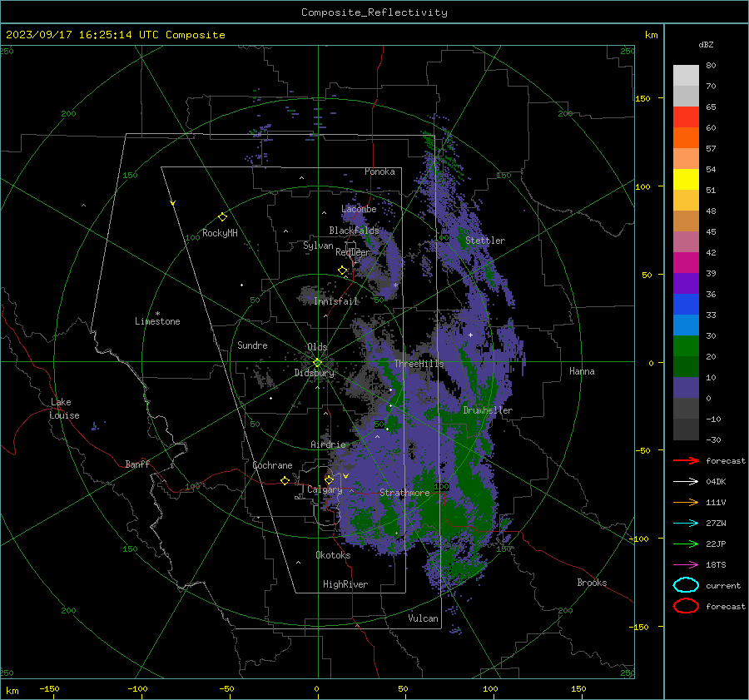Click the bright yellow swatch in dBZ scale
This screenshot has width=749, height=700.
coord(686,179)
